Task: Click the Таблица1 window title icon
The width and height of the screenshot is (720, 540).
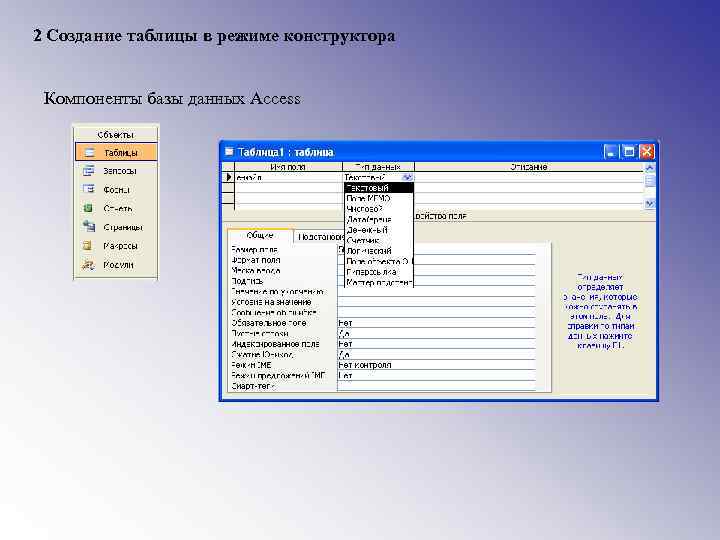Action: (229, 152)
